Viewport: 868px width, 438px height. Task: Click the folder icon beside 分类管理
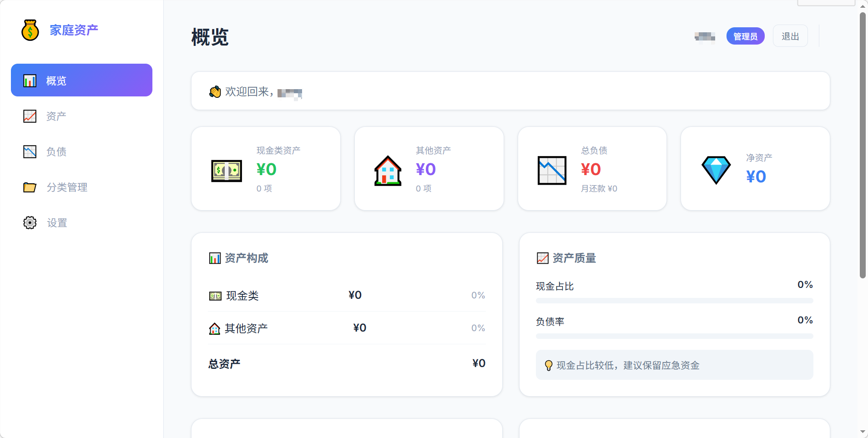[30, 187]
